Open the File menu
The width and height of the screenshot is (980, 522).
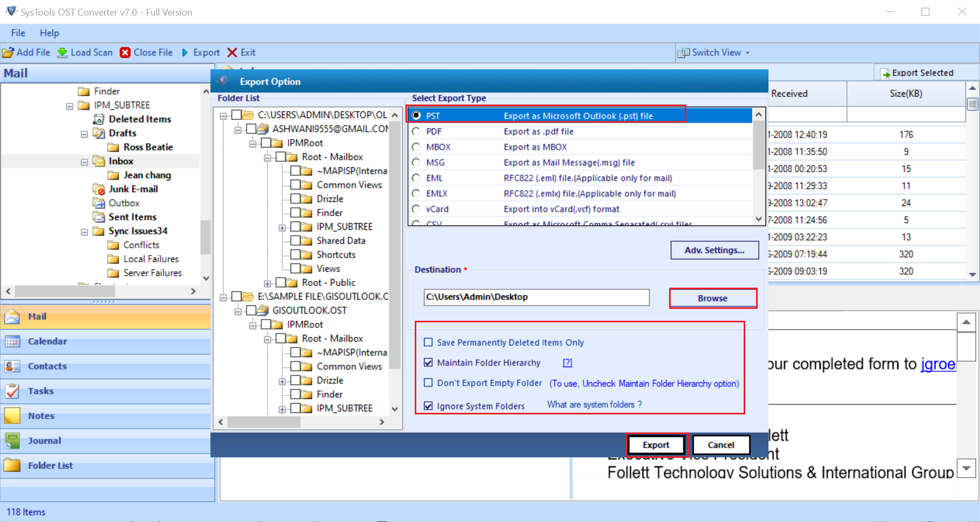point(18,33)
